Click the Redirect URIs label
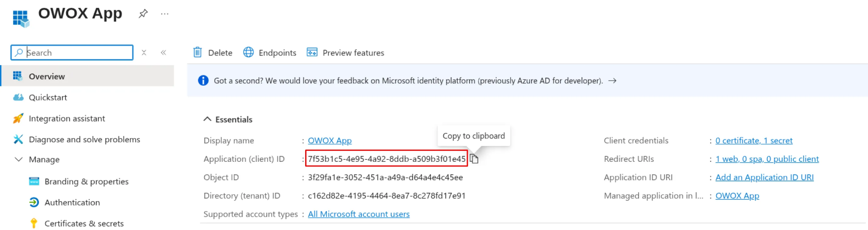Image resolution: width=868 pixels, height=230 pixels. point(629,159)
